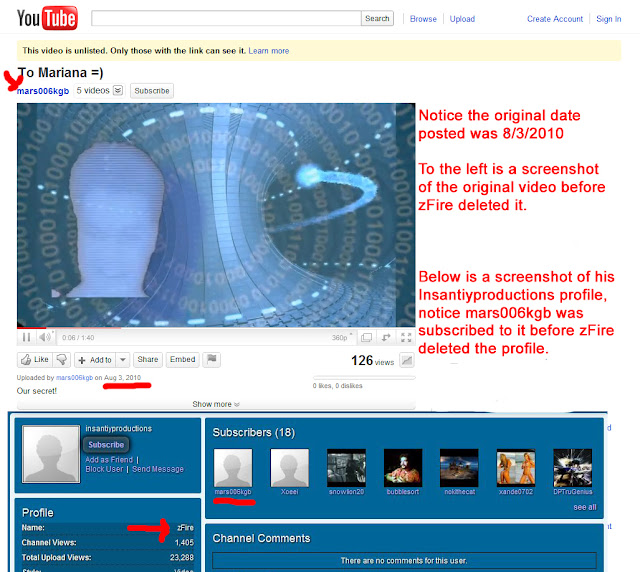Click the YouTube logo
The image size is (640, 572).
47,18
